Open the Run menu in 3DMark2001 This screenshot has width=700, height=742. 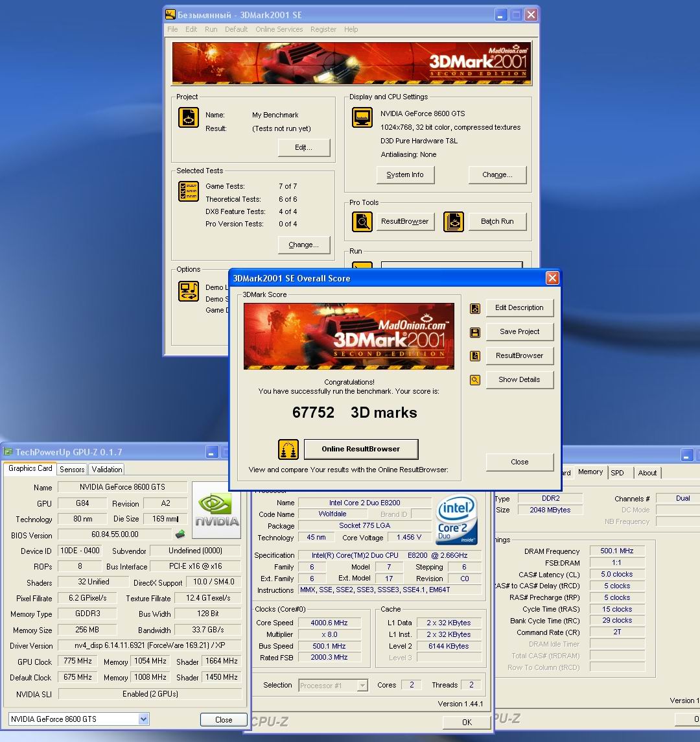pos(211,29)
